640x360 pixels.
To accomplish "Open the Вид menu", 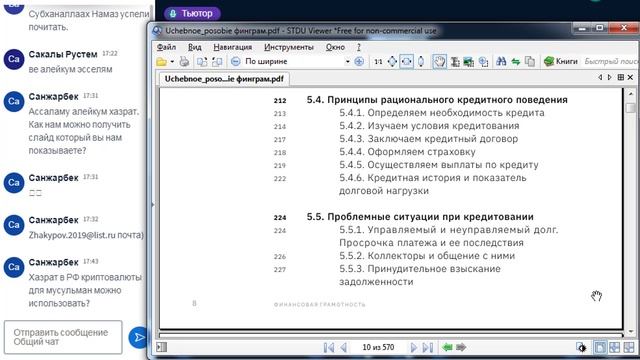I will pyautogui.click(x=195, y=47).
